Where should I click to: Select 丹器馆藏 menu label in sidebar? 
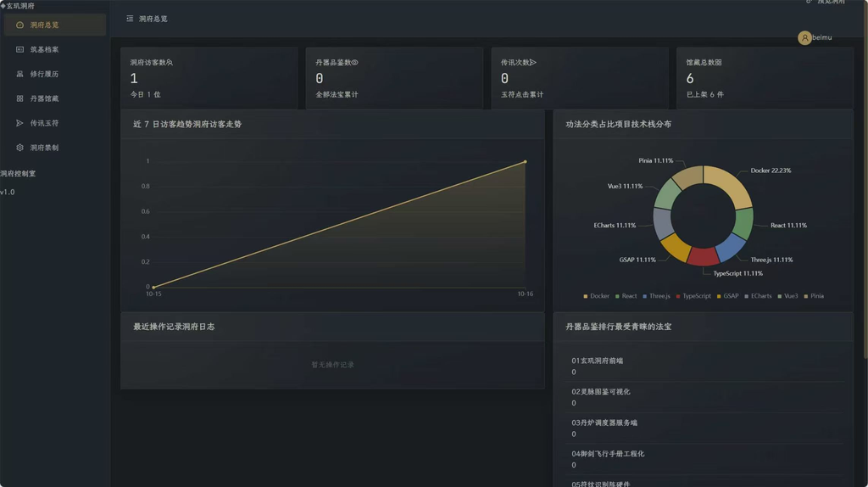(44, 98)
